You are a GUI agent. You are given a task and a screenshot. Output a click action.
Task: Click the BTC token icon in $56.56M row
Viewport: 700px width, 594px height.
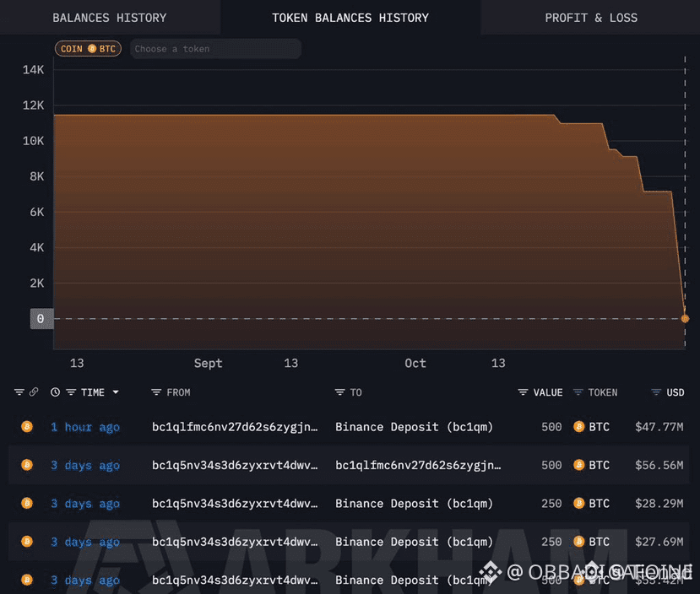[579, 465]
